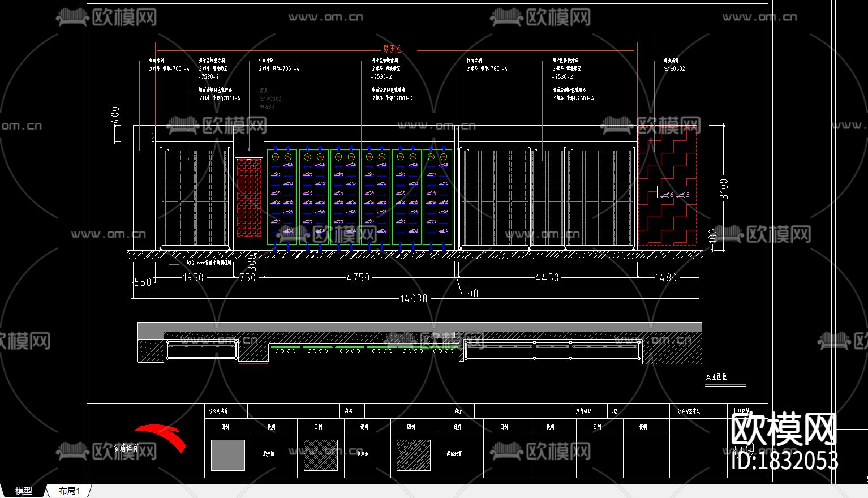Pick the 1480 dimension value
Viewport: 868px width, 498px height.
click(665, 278)
